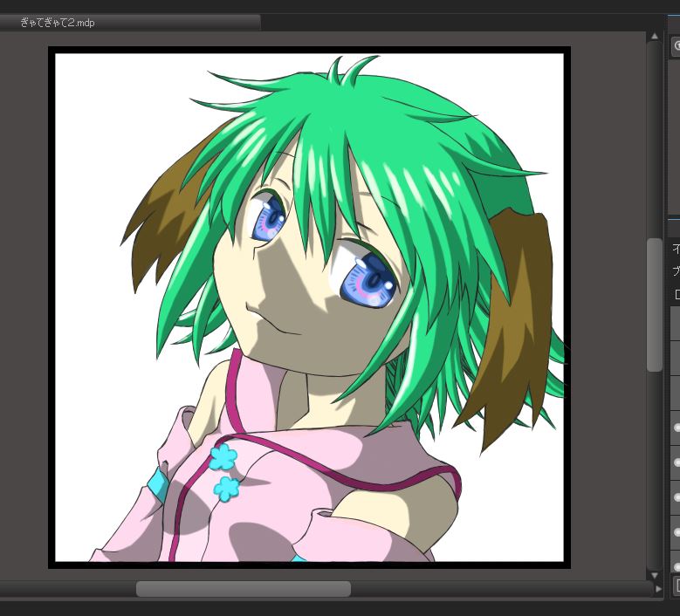The width and height of the screenshot is (680, 616).
Task: Click the horizontal scrollbar right arrow
Action: pyautogui.click(x=658, y=589)
